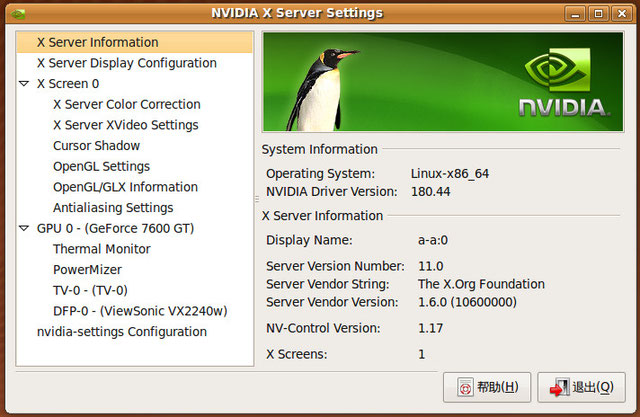Open PowerMizer settings

[x=87, y=270]
